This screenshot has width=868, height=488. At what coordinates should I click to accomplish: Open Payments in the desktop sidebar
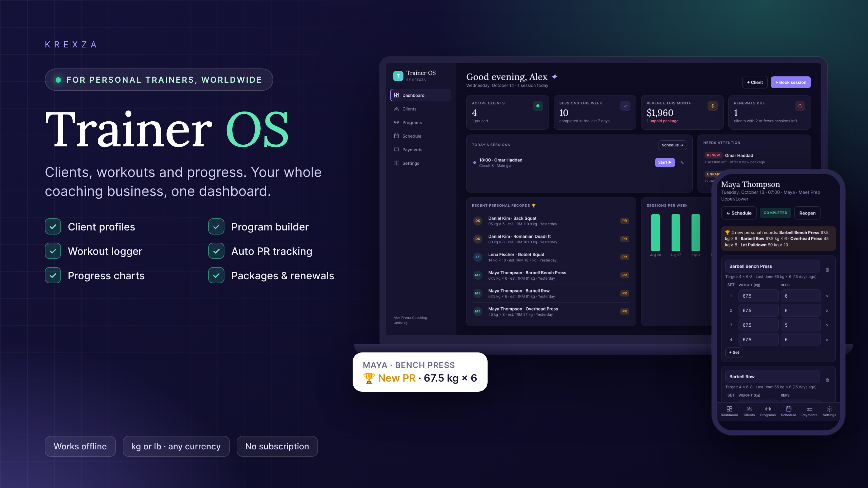(420, 149)
